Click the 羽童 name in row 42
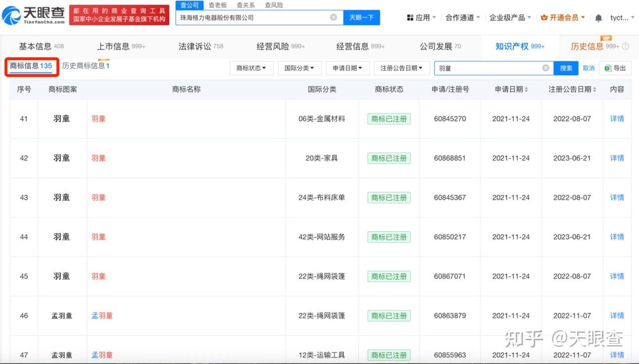The width and height of the screenshot is (639, 364). 98,158
